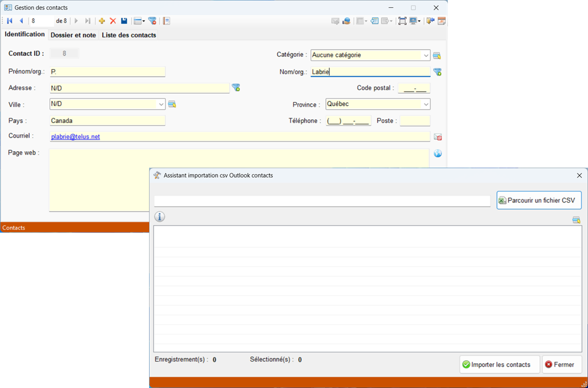Save the contact with the floppy disk icon
The height and width of the screenshot is (388, 588).
[124, 21]
